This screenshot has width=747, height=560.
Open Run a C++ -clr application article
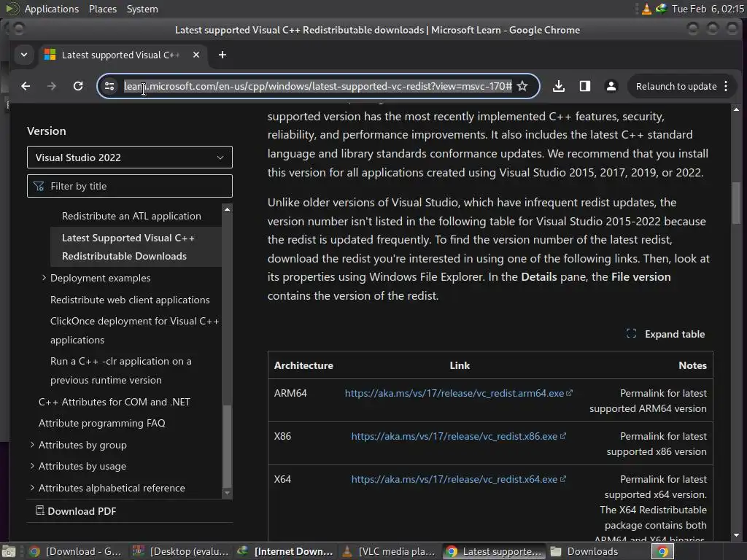click(x=121, y=370)
